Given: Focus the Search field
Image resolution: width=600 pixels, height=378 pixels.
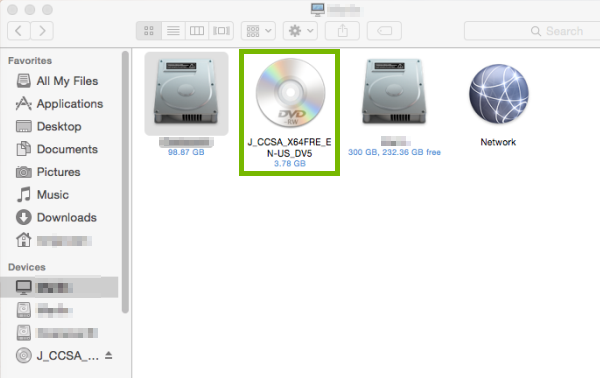Looking at the screenshot, I should click(532, 31).
